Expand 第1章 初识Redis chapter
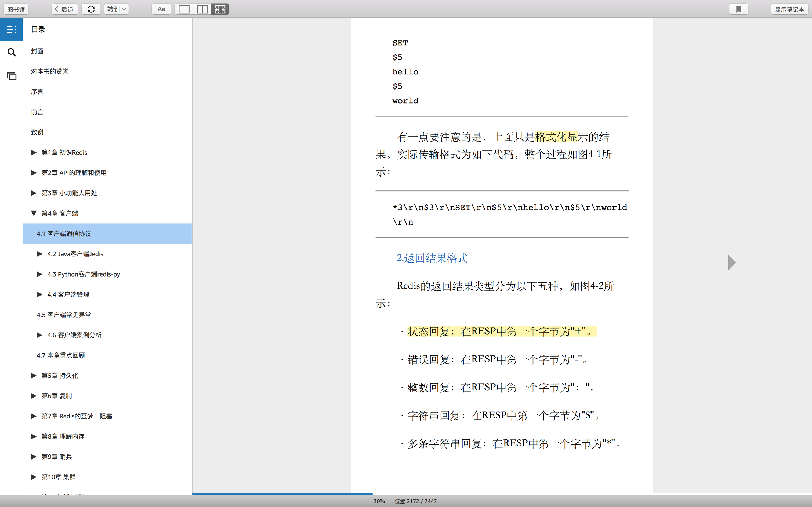The width and height of the screenshot is (812, 507). point(34,153)
